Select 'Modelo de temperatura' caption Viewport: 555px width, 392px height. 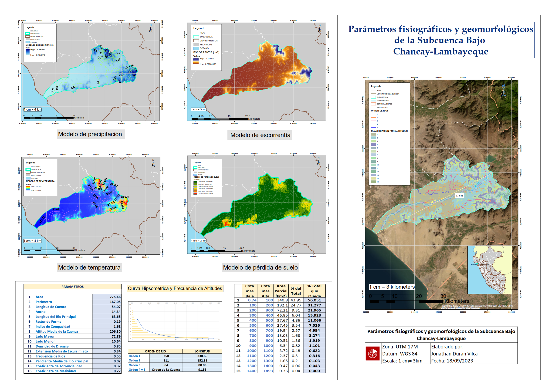(89, 267)
